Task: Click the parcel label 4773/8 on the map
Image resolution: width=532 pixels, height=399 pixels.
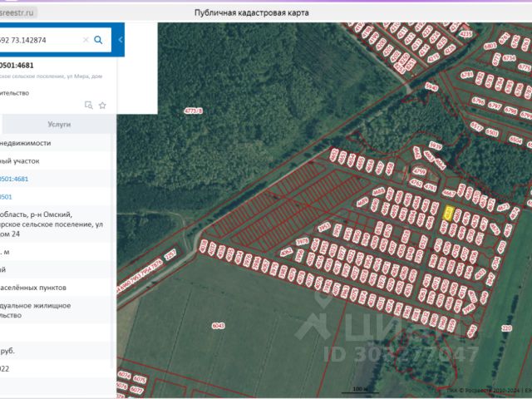Action: [193, 111]
